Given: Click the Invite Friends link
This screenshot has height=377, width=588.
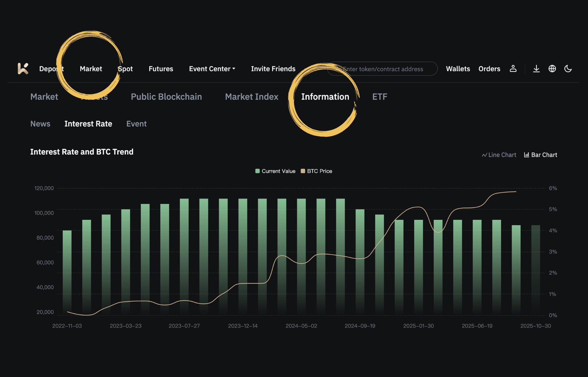Looking at the screenshot, I should (x=273, y=69).
